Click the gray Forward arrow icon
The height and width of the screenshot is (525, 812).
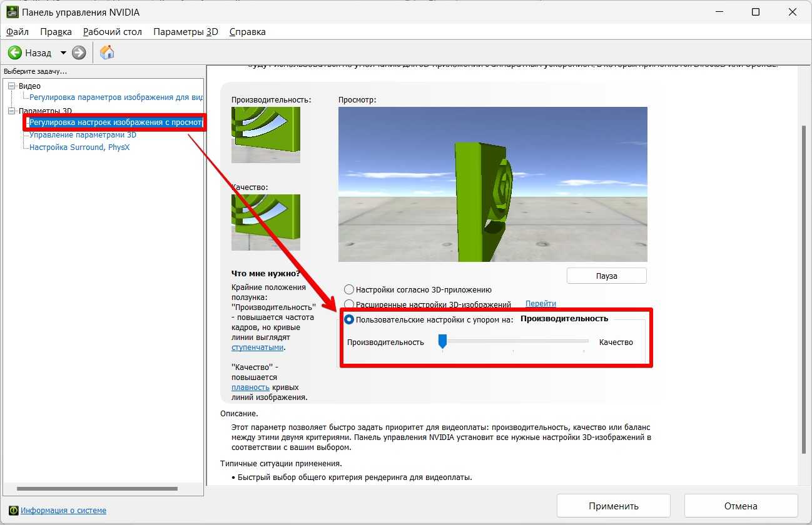click(x=79, y=52)
